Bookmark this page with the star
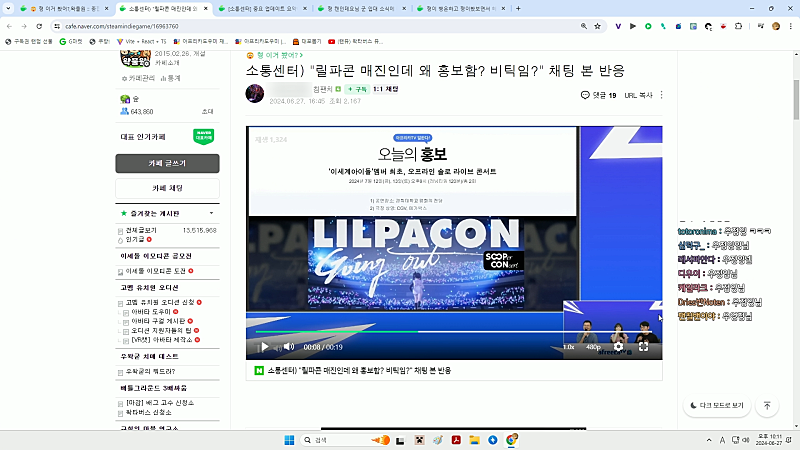 click(597, 26)
